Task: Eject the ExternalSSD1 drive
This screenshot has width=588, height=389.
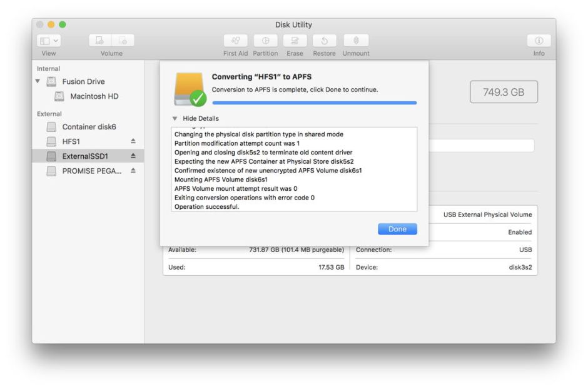Action: [x=132, y=156]
